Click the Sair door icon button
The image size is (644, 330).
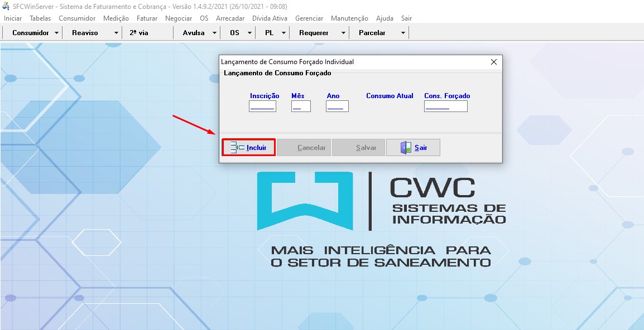413,148
